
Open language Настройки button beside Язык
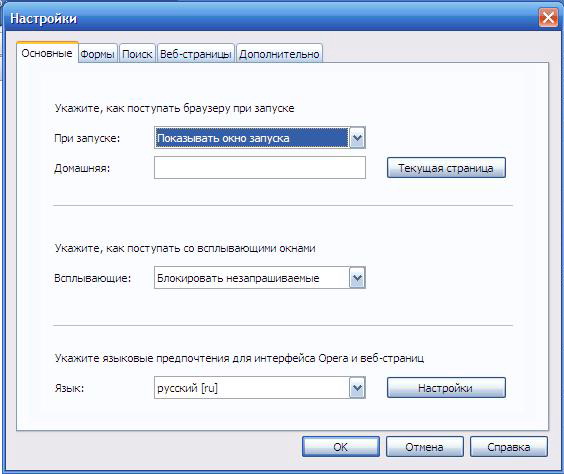tap(446, 388)
